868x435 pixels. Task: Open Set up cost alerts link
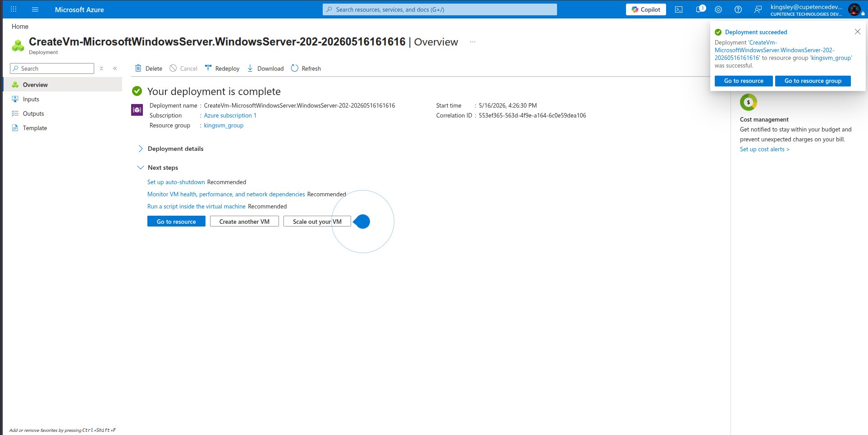point(764,149)
